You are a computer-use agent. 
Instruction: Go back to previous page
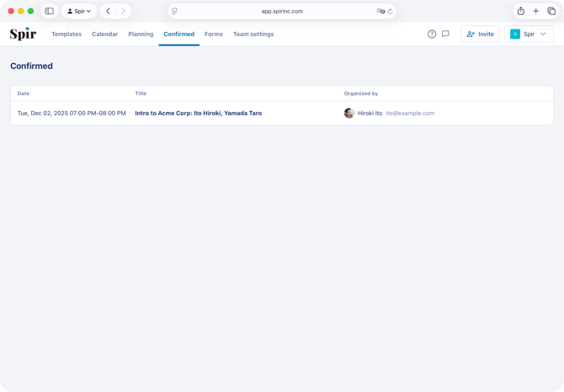pyautogui.click(x=109, y=11)
